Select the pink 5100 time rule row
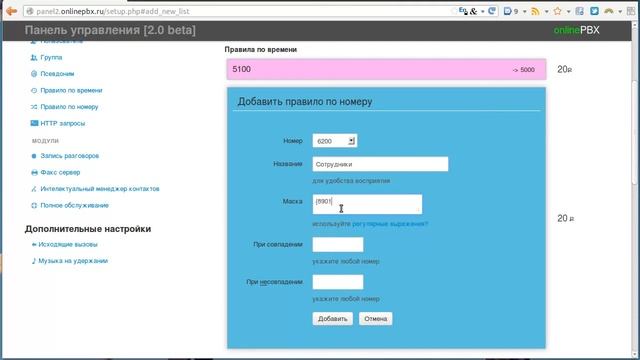 (386, 69)
